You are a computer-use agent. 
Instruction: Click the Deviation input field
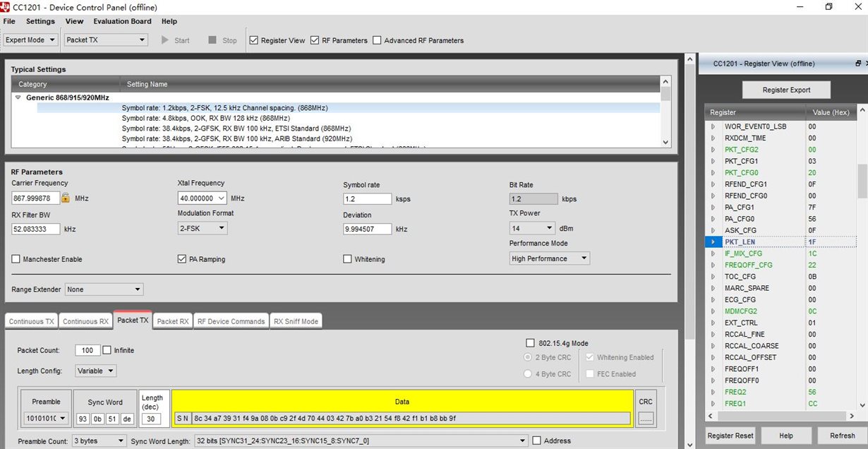[x=368, y=229]
